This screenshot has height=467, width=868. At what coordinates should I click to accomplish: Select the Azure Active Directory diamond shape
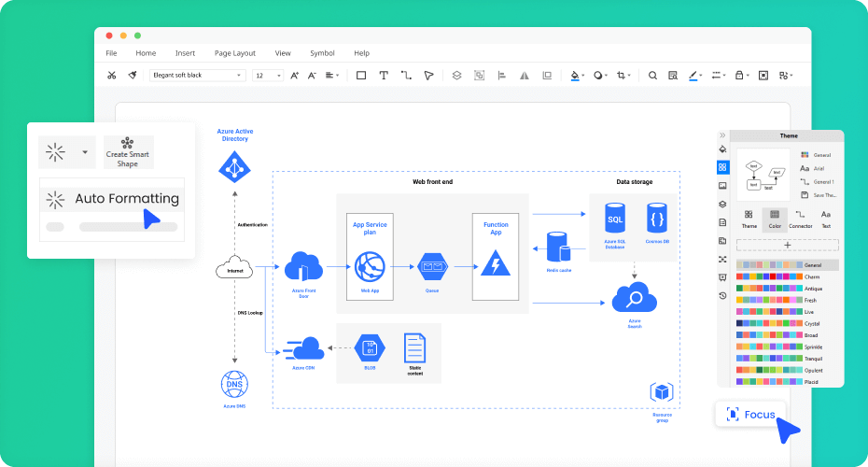pyautogui.click(x=234, y=167)
